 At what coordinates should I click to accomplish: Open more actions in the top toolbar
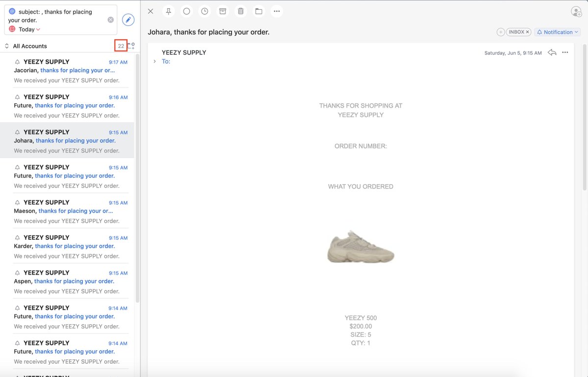tap(277, 11)
